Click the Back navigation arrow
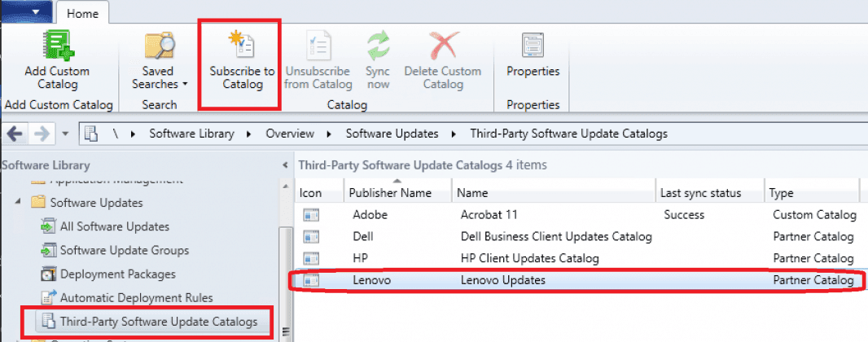This screenshot has width=868, height=342. [15, 134]
